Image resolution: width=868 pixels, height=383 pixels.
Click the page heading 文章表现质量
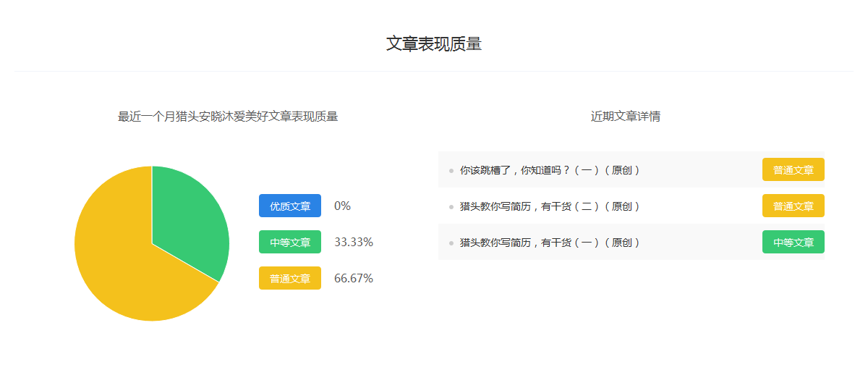pos(434,43)
